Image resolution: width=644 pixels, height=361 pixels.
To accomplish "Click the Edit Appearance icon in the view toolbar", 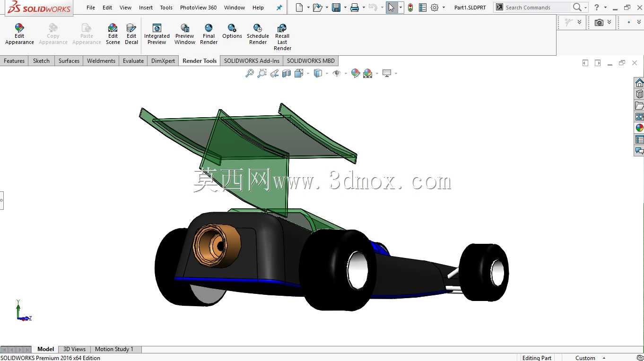I will pos(356,73).
